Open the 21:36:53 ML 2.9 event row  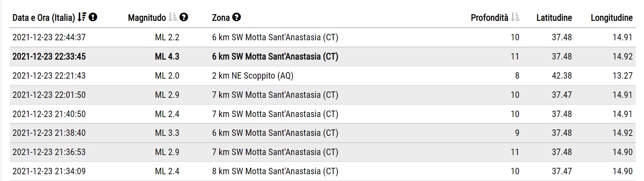pyautogui.click(x=323, y=152)
